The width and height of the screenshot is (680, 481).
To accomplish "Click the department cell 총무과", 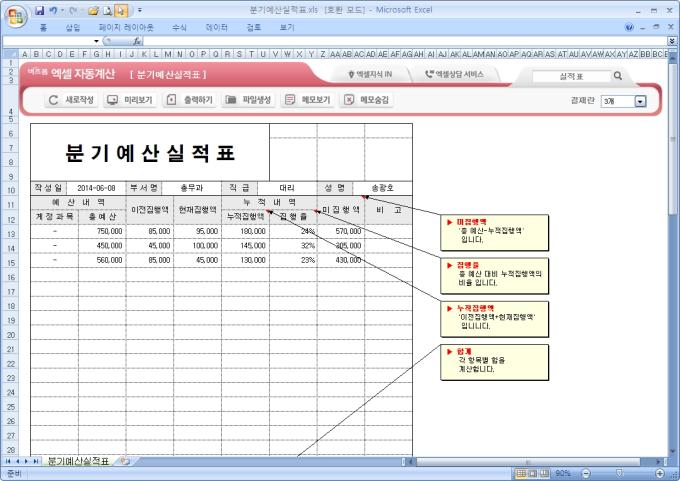I will click(191, 188).
